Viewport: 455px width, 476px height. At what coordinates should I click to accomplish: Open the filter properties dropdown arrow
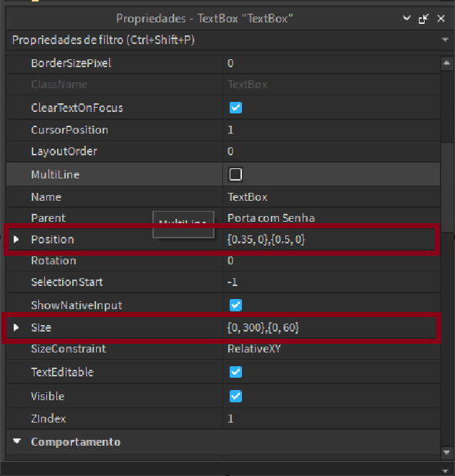[x=446, y=40]
